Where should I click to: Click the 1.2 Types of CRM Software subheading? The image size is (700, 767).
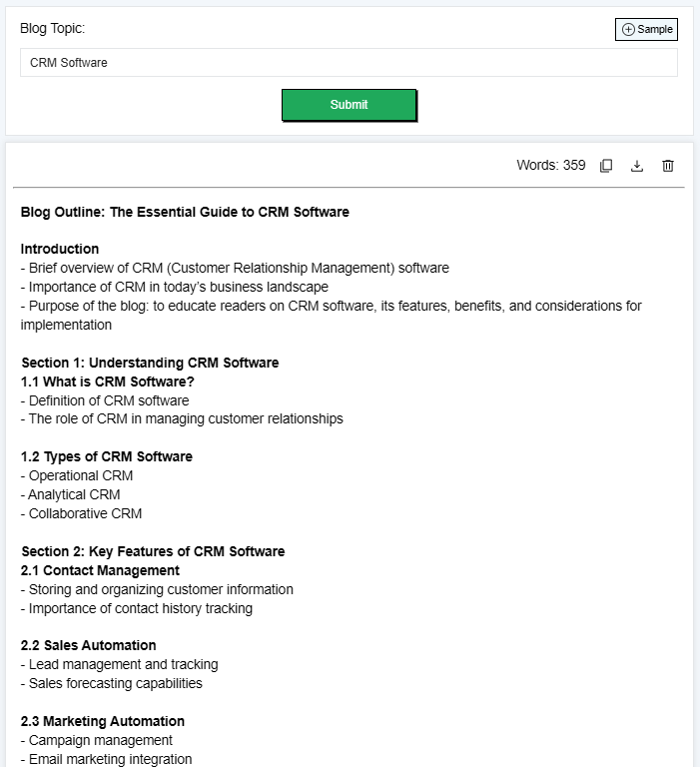coord(107,456)
